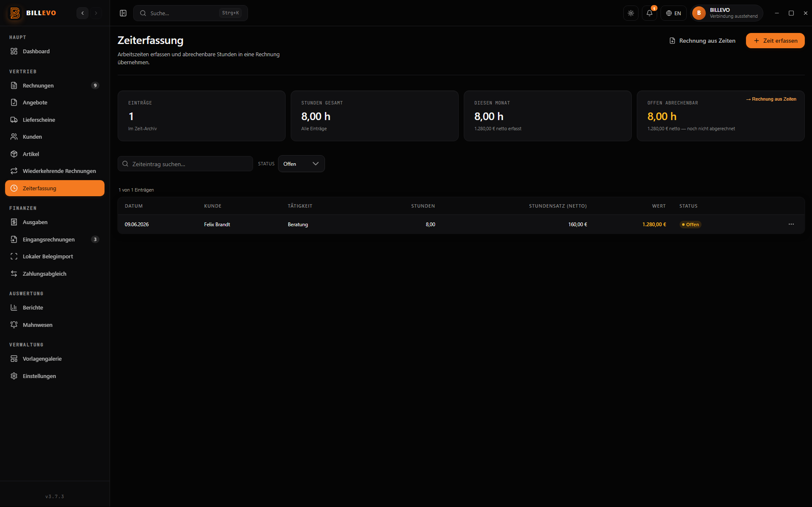Click the global Suche search field

(x=190, y=13)
